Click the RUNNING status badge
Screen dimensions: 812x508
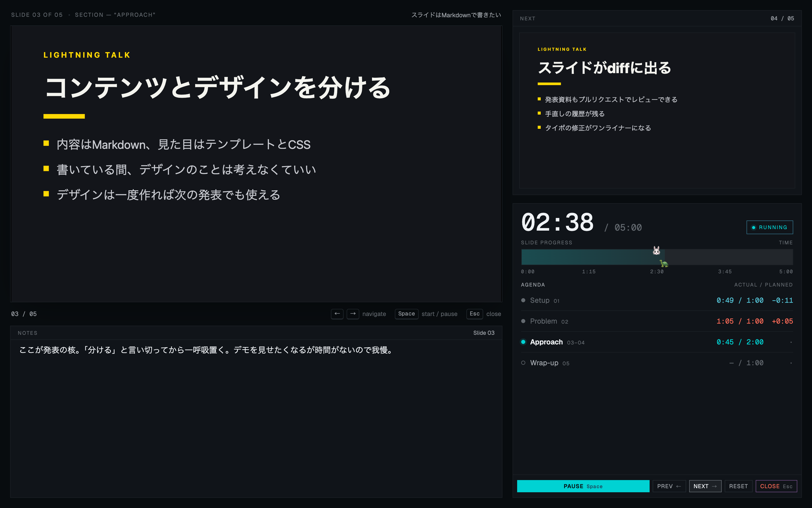click(769, 228)
